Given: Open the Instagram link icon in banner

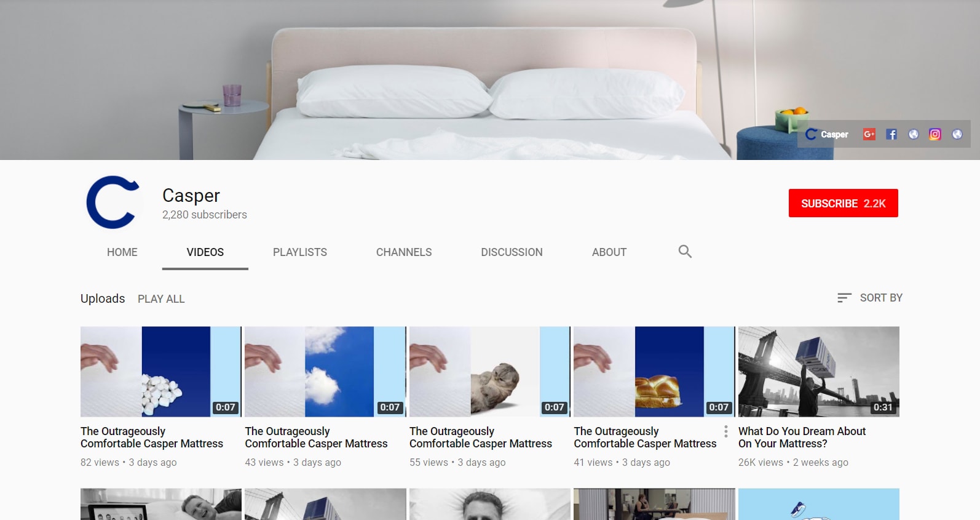Looking at the screenshot, I should (935, 134).
